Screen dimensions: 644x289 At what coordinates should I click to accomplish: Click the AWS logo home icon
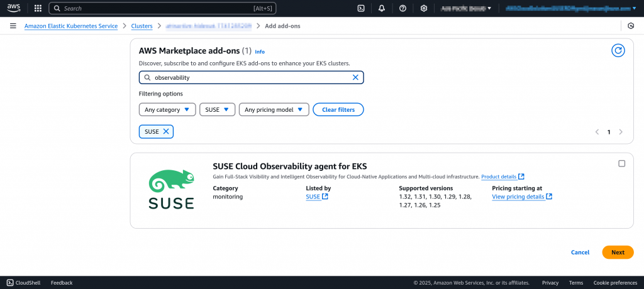point(14,9)
